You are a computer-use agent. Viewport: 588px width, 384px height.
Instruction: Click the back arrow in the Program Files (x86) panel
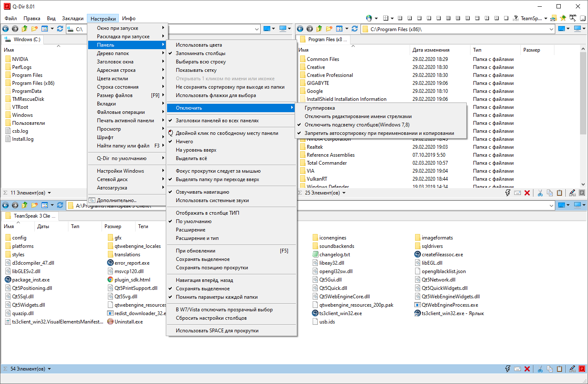300,29
